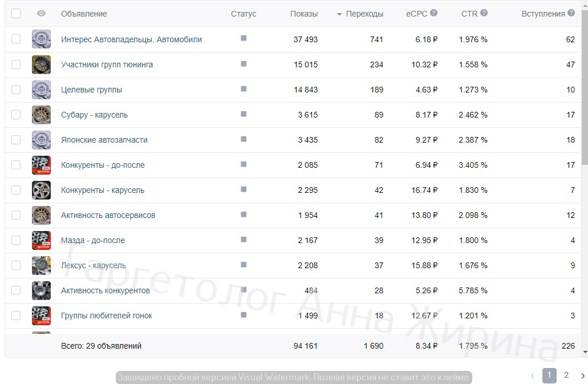The width and height of the screenshot is (588, 384).
Task: Sort table by Показы column header
Action: point(304,14)
